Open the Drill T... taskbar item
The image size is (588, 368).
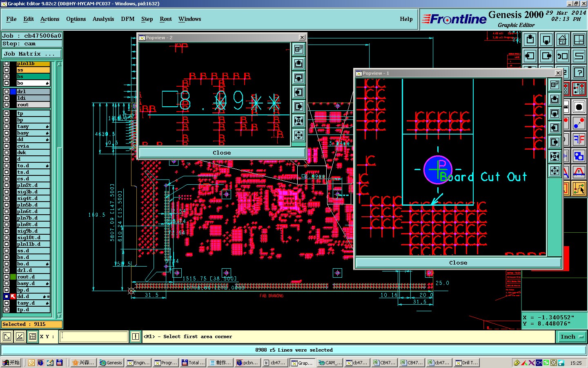click(x=467, y=363)
